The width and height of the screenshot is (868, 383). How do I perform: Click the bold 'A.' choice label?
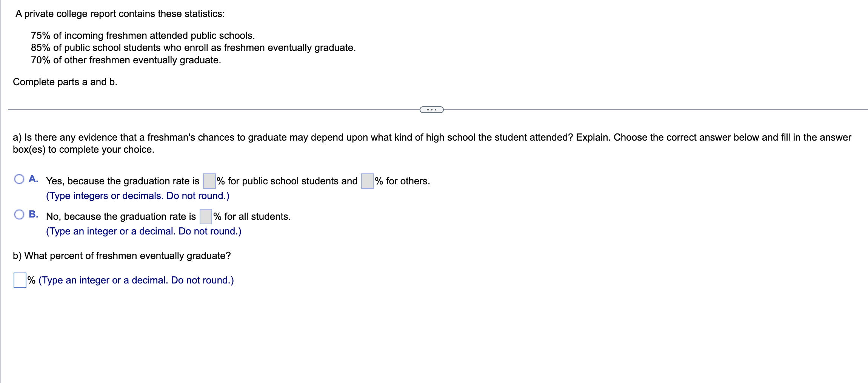coord(34,178)
